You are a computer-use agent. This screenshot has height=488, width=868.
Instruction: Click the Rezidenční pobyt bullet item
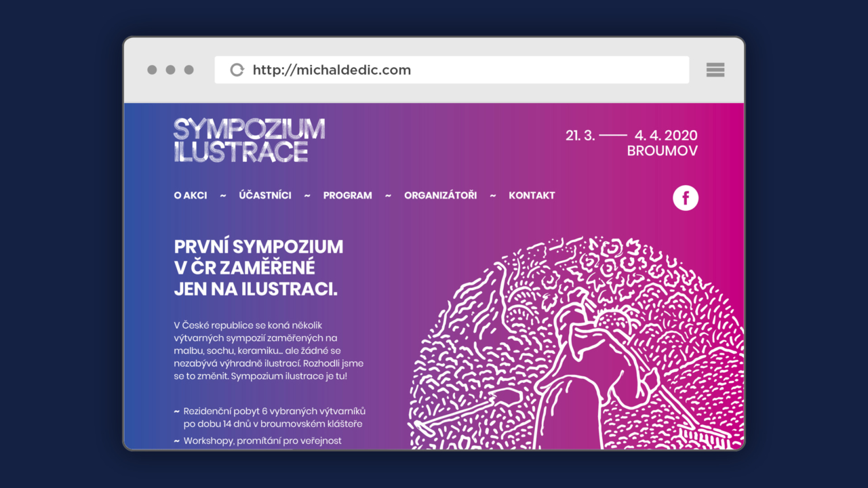274,418
